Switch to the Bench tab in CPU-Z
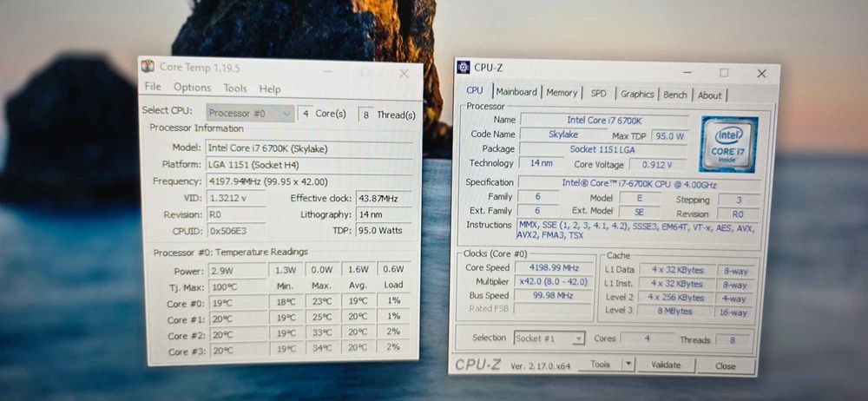Viewport: 868px width, 401px height. (x=674, y=95)
